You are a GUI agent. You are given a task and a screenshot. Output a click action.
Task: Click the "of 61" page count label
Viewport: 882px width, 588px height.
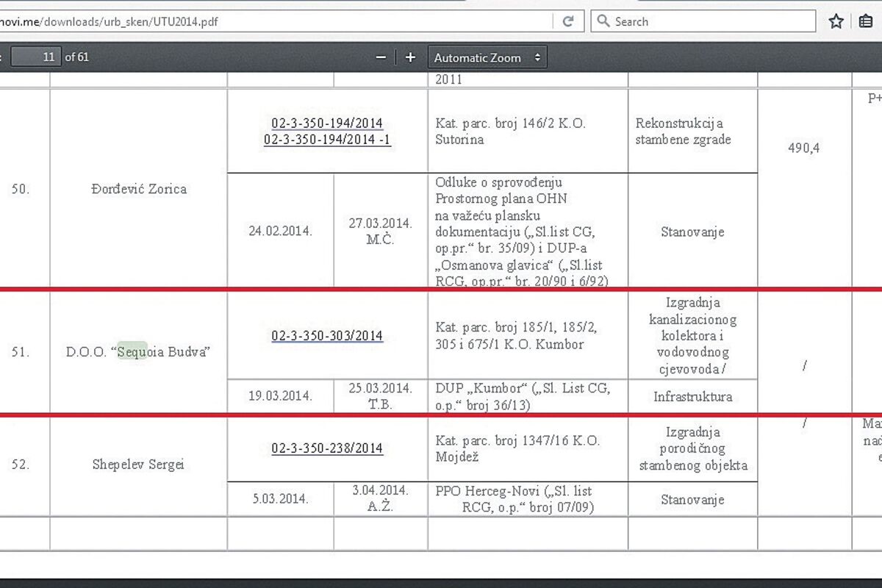coord(77,57)
